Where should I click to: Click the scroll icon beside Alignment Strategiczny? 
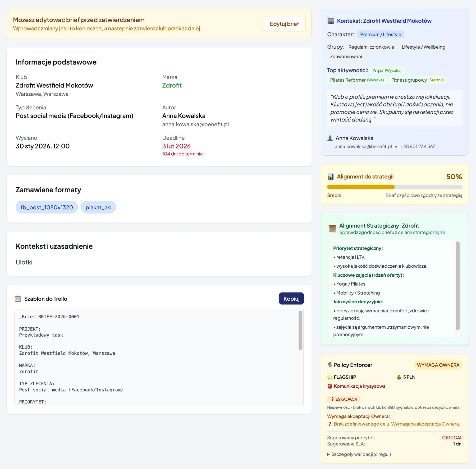[332, 229]
